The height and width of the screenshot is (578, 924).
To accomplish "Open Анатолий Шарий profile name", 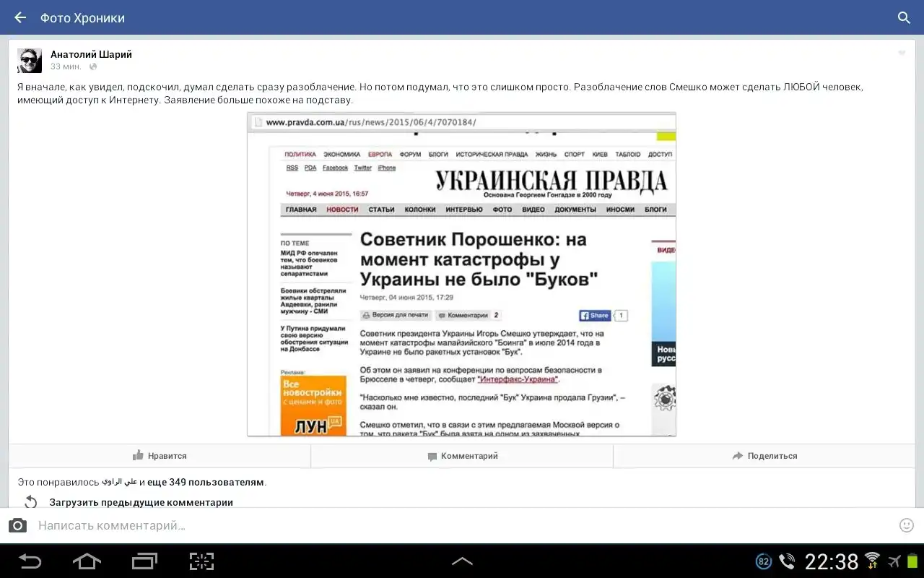I will 91,54.
